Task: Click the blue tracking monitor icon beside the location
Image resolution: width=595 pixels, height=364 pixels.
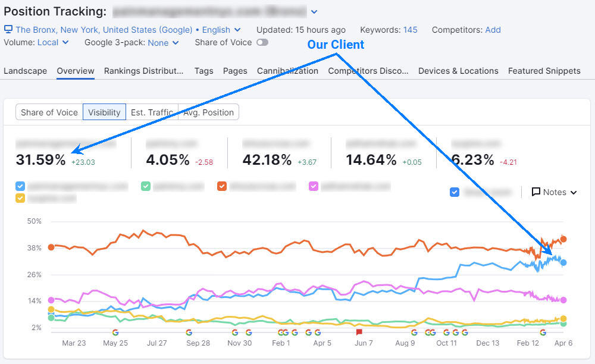Action: click(8, 29)
